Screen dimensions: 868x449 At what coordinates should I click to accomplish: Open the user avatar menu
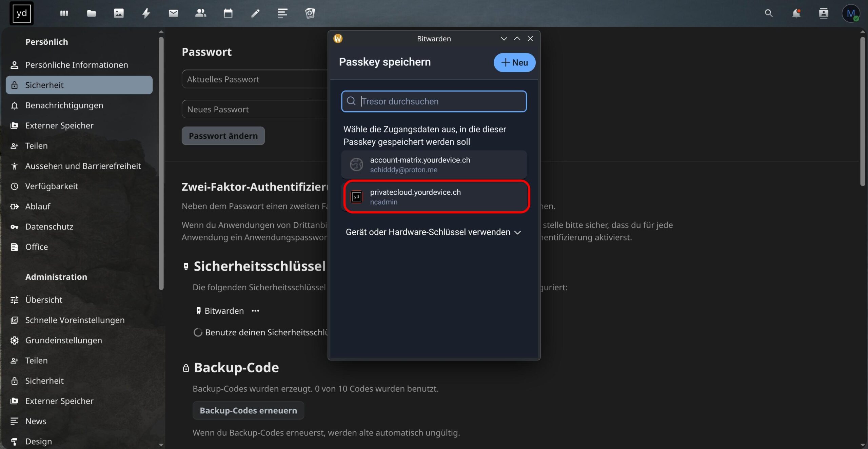click(x=850, y=14)
